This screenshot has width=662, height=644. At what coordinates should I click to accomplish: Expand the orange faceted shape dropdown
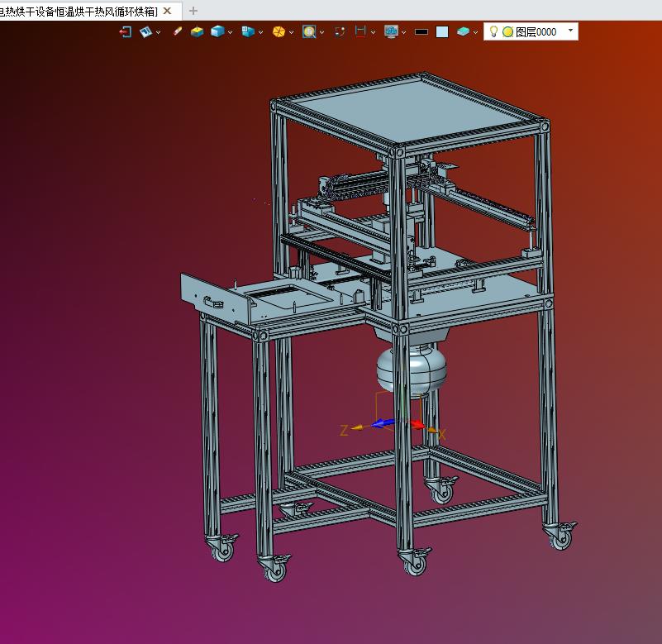291,32
